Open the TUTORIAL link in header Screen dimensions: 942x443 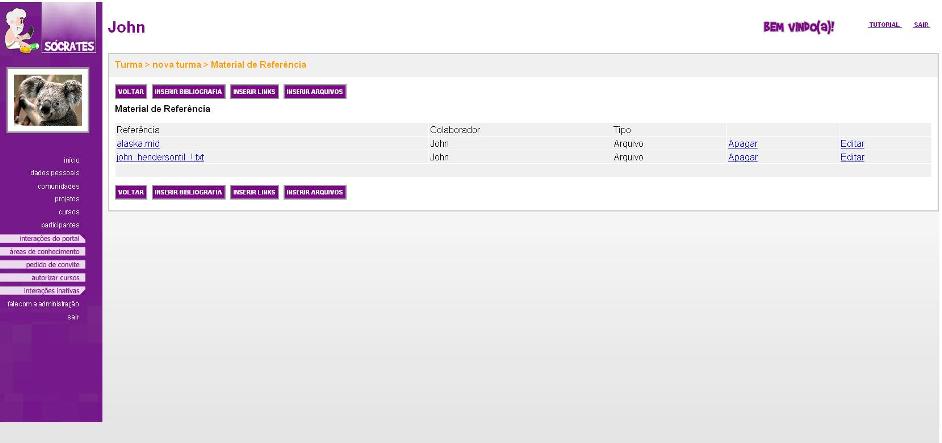(x=884, y=25)
